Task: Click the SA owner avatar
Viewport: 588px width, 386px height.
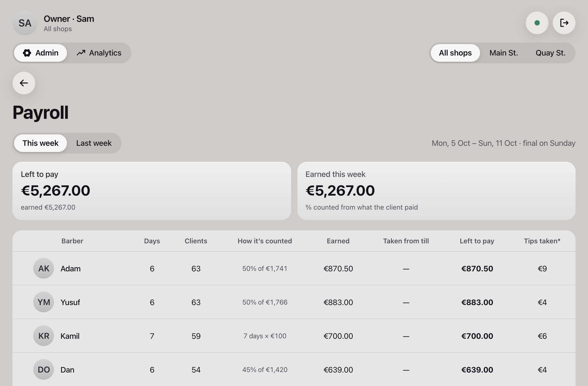Action: pos(25,23)
